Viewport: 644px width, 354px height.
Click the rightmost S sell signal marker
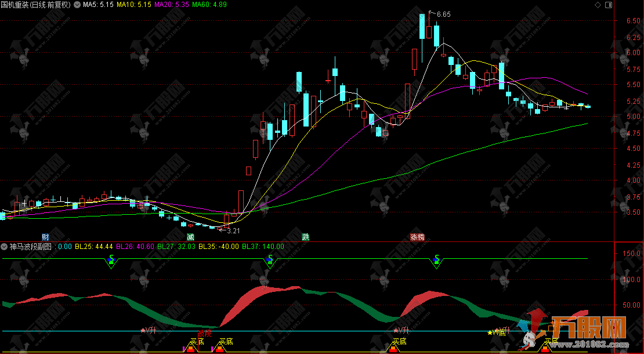click(436, 258)
